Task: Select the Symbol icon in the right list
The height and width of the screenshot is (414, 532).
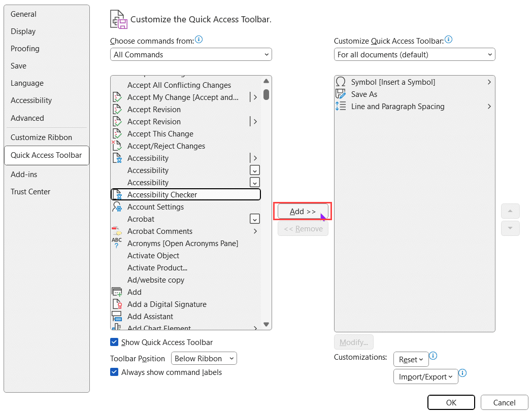Action: 341,82
